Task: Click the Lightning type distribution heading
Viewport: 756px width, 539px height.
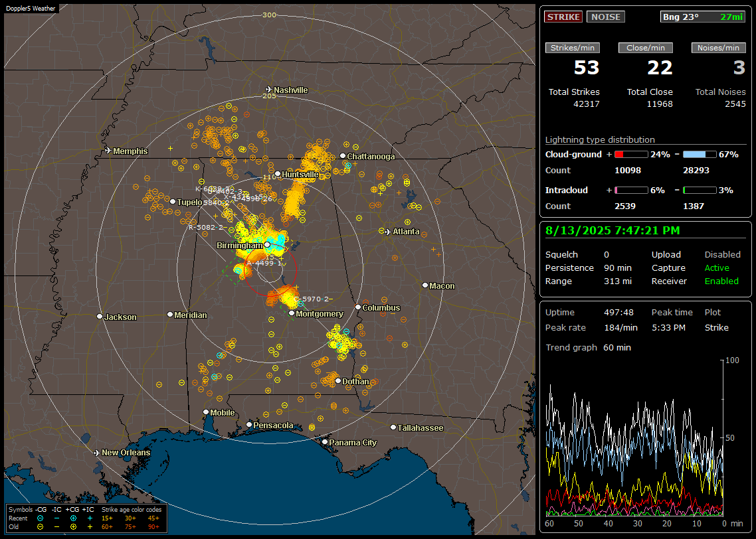Action: [x=600, y=139]
